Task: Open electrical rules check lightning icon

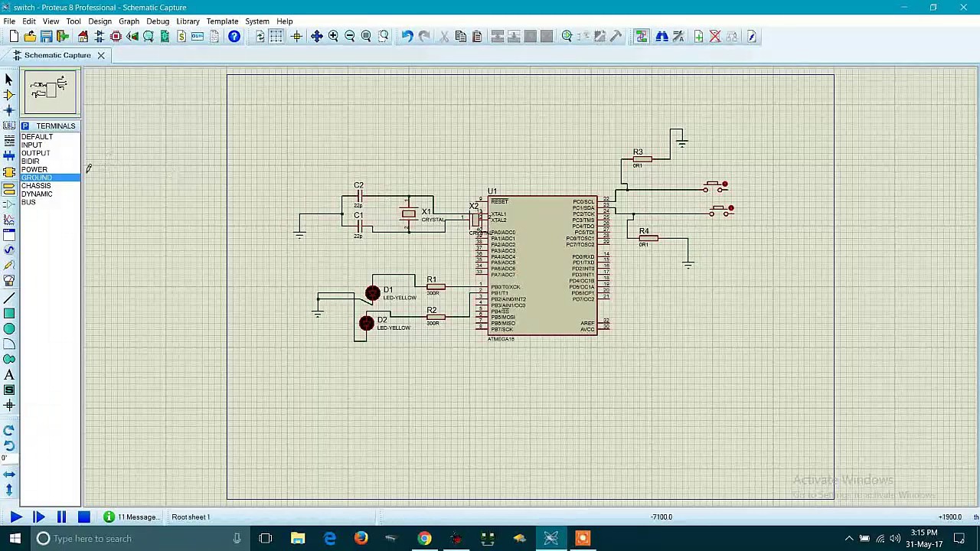Action: click(x=752, y=36)
